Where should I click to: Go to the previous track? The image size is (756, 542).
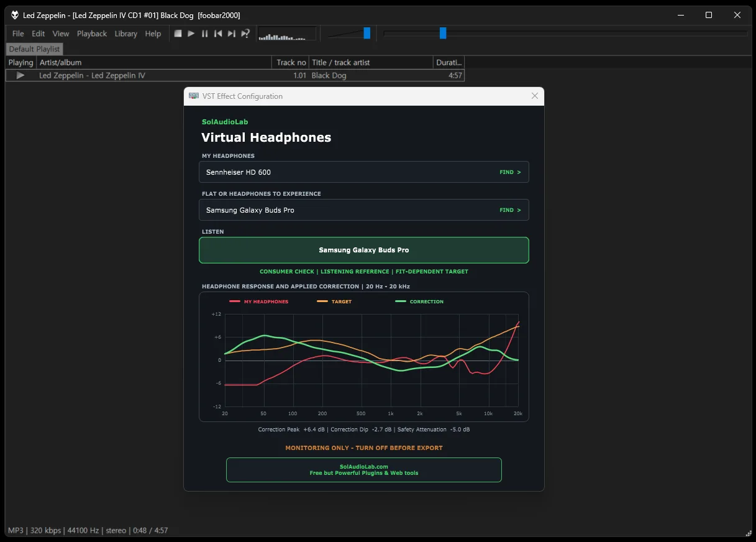point(218,34)
